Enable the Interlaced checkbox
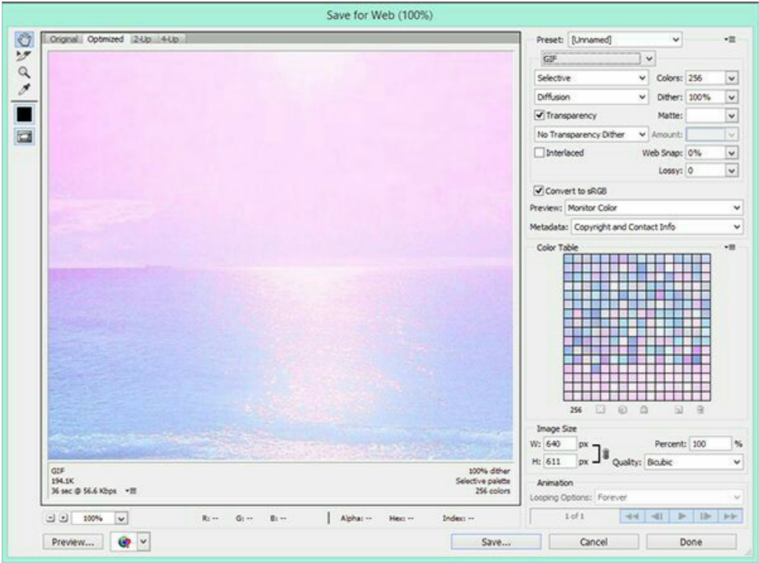Screen dimensions: 759x563 pyautogui.click(x=540, y=153)
